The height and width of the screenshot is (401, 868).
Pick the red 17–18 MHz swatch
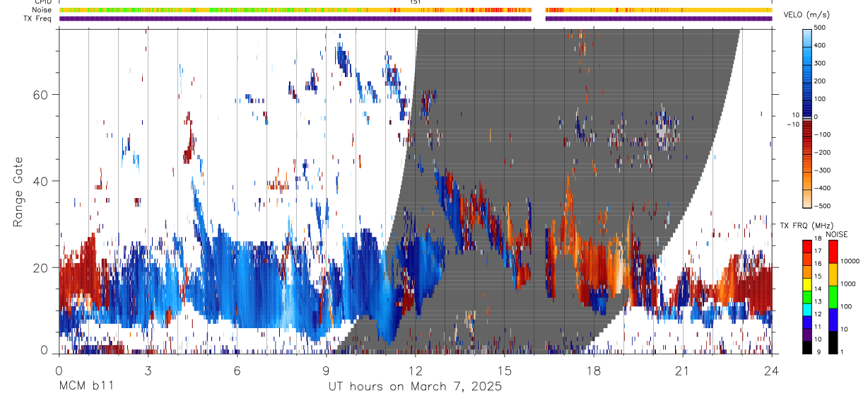point(807,246)
